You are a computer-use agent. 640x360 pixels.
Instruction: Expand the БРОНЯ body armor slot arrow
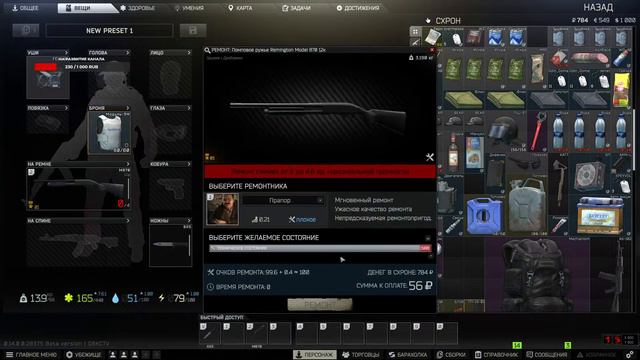pyautogui.click(x=127, y=108)
